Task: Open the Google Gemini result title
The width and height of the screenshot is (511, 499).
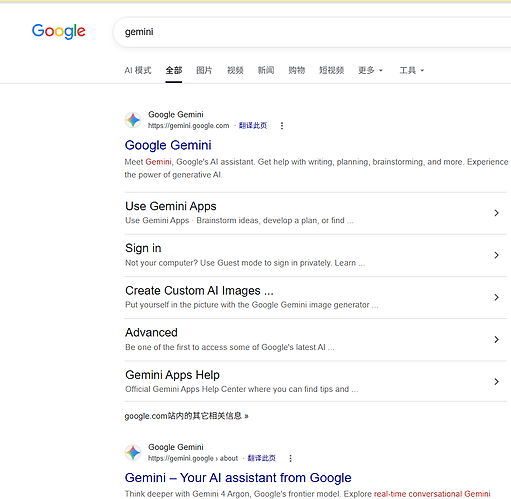Action: click(168, 145)
